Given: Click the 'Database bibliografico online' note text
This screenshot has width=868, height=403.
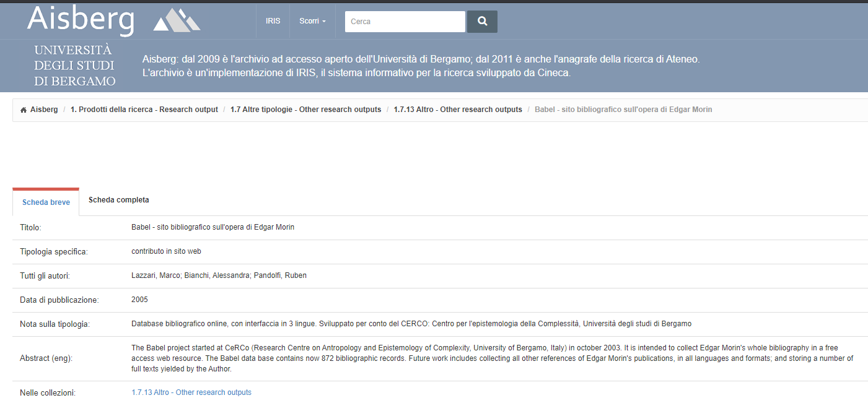Looking at the screenshot, I should [411, 324].
